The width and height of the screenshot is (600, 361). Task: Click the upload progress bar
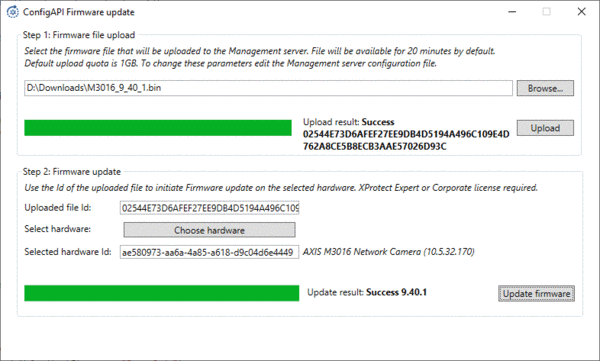(x=158, y=128)
